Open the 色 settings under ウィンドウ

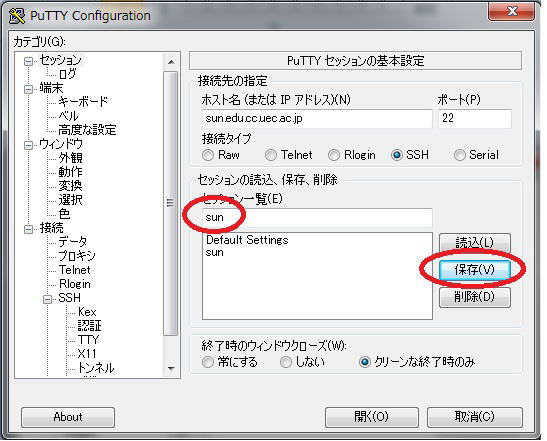coord(64,214)
